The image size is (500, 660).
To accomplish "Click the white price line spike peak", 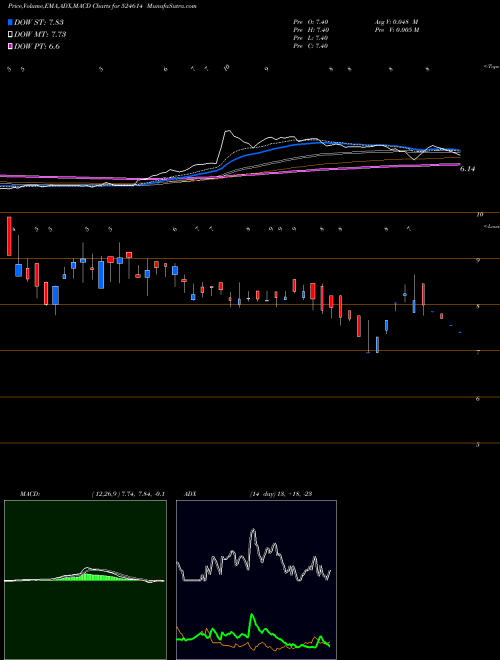I will [227, 132].
